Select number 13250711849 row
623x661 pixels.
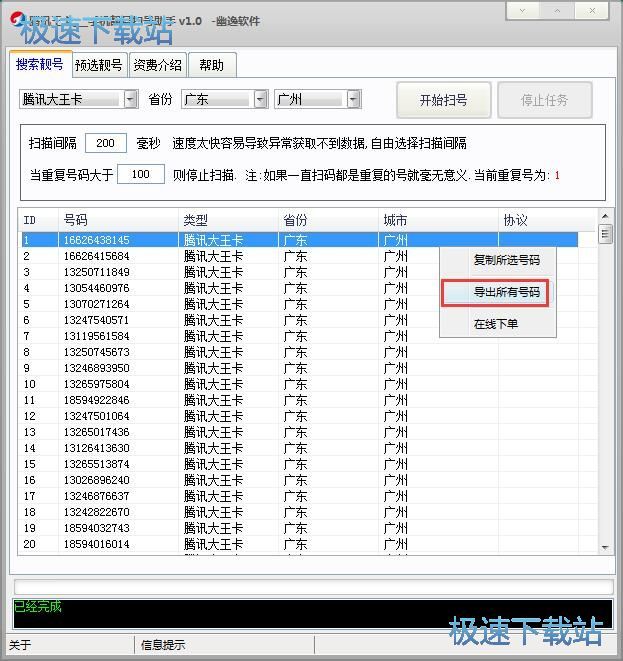pos(299,272)
